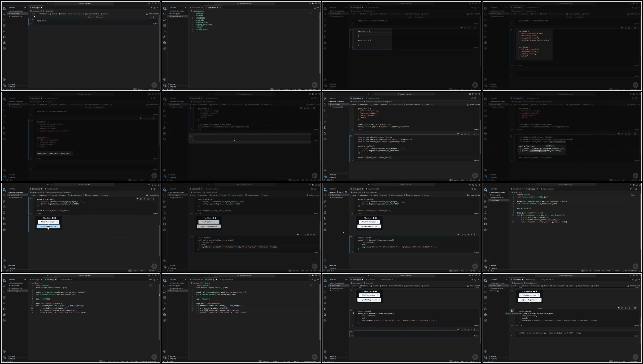
Task: Toggle Secondary Side Bar in frame with Interrupt button
Action: pos(640,275)
